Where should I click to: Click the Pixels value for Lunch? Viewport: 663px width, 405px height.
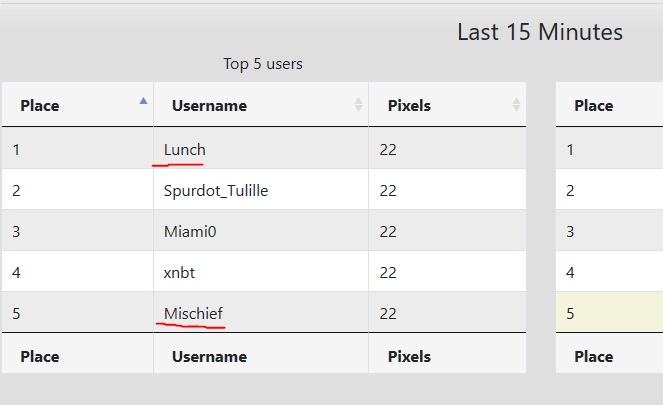(x=389, y=150)
